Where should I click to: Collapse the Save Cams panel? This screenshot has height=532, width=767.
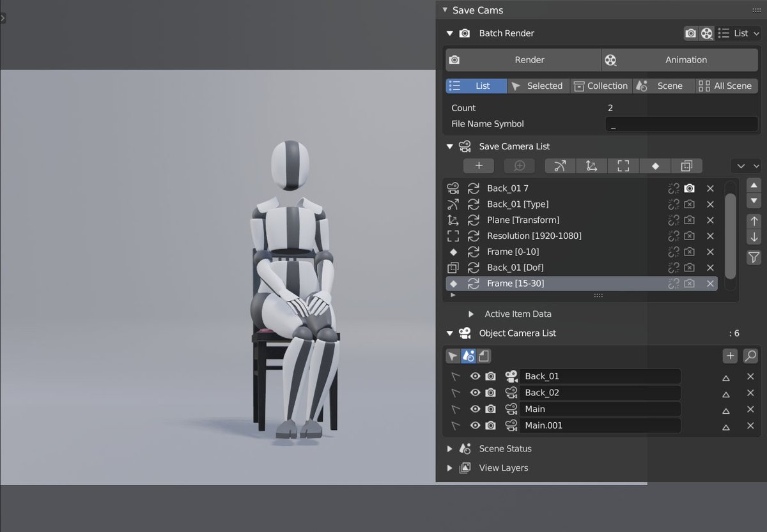(x=444, y=10)
